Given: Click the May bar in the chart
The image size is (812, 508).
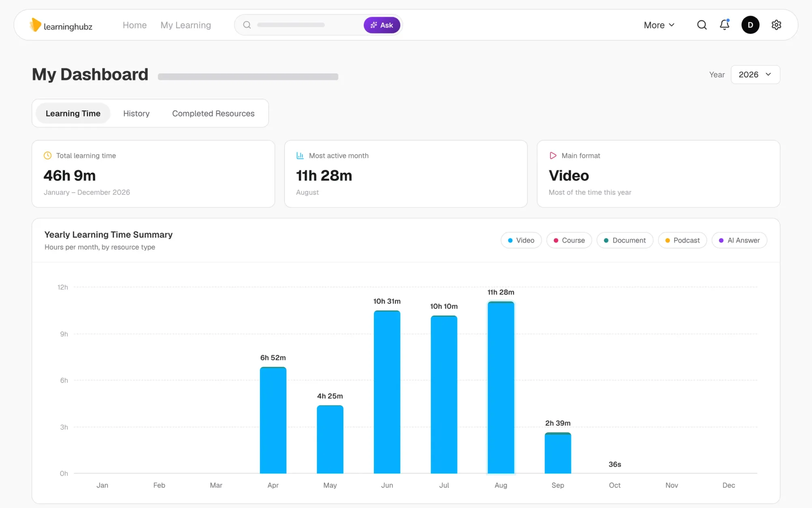Looking at the screenshot, I should [330, 439].
